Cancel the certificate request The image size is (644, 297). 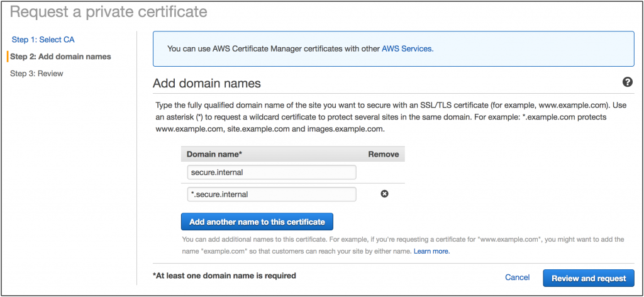click(517, 277)
